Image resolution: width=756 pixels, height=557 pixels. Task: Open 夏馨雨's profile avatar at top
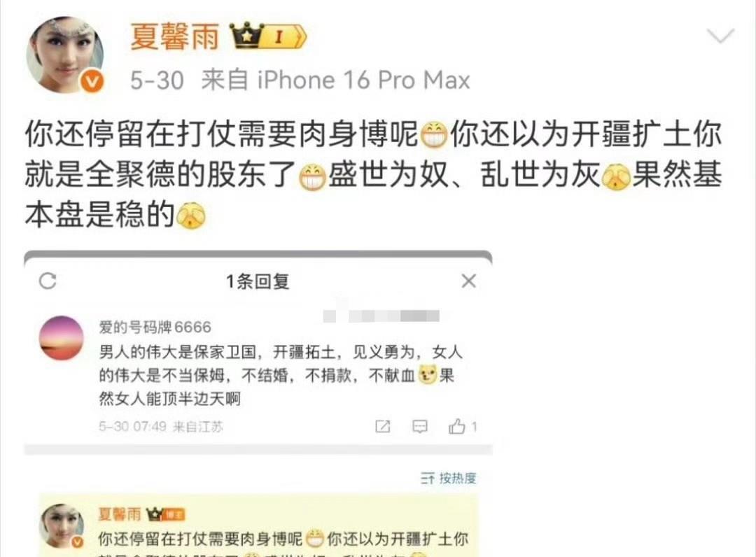coord(64,55)
